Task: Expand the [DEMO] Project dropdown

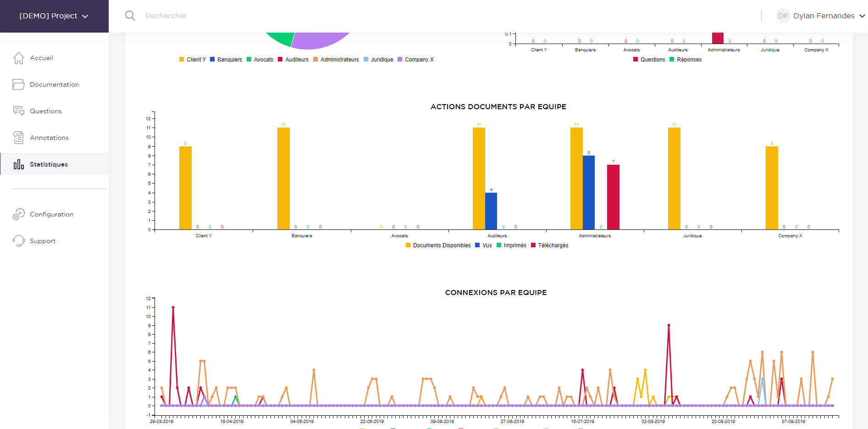Action: [x=54, y=16]
